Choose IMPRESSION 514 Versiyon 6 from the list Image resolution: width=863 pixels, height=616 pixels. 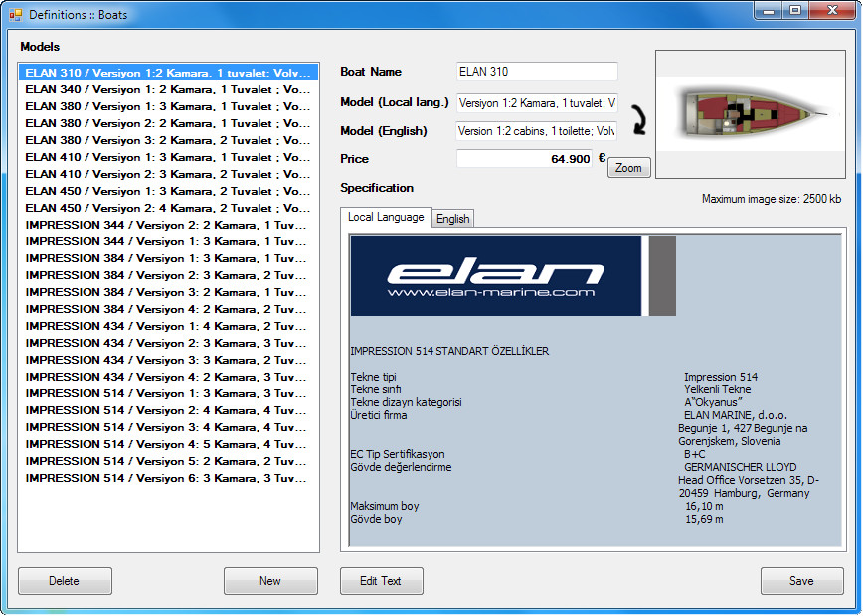[167, 479]
